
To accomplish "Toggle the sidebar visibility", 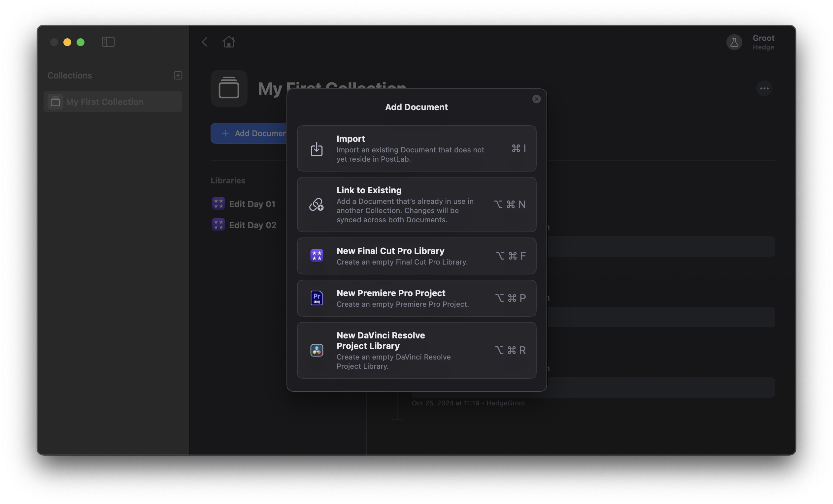I will 108,42.
